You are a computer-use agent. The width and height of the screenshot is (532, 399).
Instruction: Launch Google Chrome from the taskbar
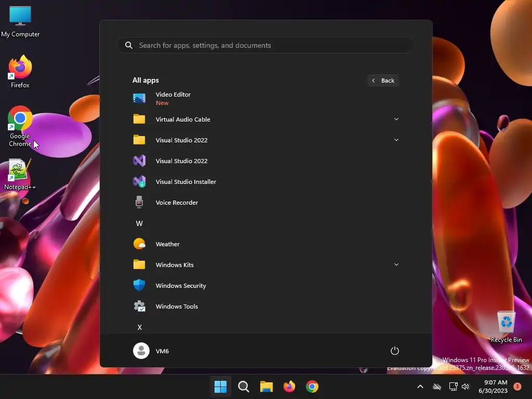tap(312, 387)
